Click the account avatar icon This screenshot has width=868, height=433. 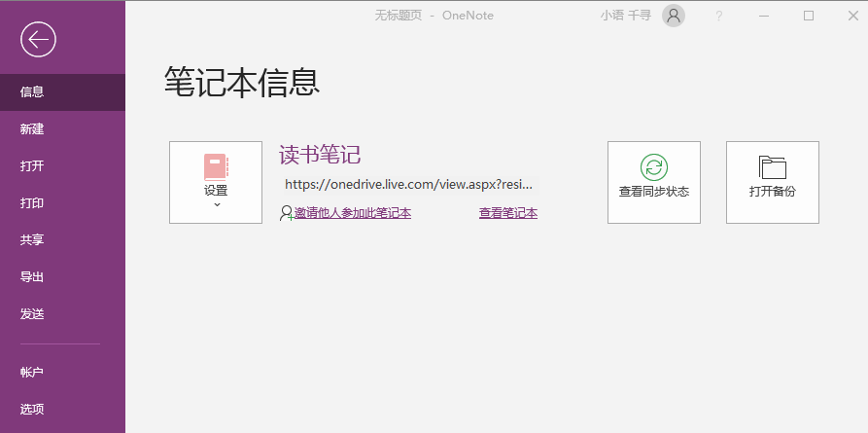click(x=674, y=17)
